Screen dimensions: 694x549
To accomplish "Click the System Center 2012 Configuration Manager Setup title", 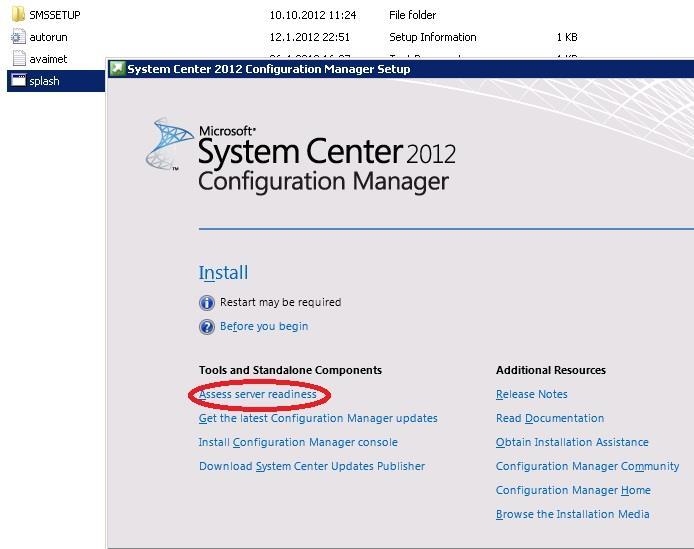I will 269,69.
